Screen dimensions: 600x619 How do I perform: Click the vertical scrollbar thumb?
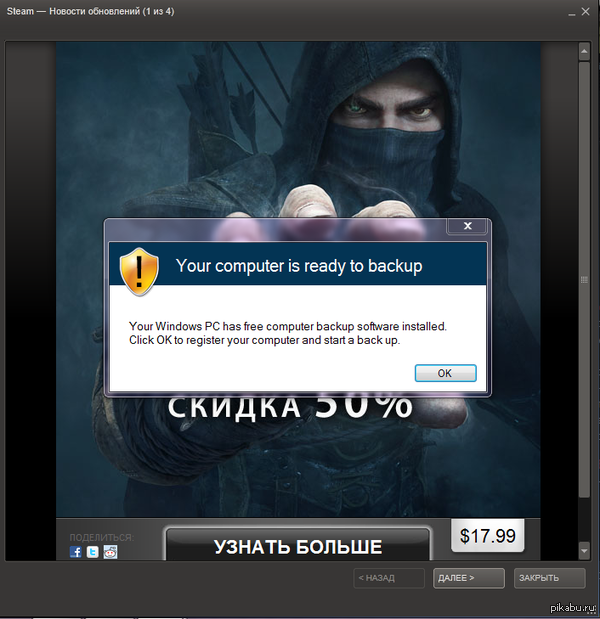(x=584, y=279)
